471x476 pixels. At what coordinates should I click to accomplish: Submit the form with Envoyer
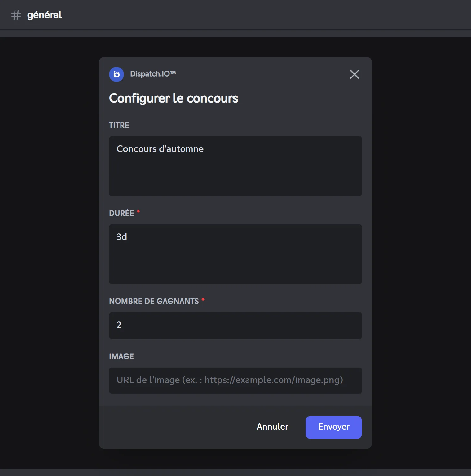334,427
